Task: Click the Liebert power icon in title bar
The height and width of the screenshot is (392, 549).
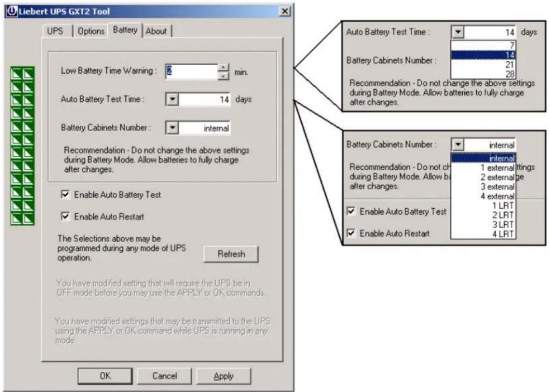Action: (x=12, y=11)
